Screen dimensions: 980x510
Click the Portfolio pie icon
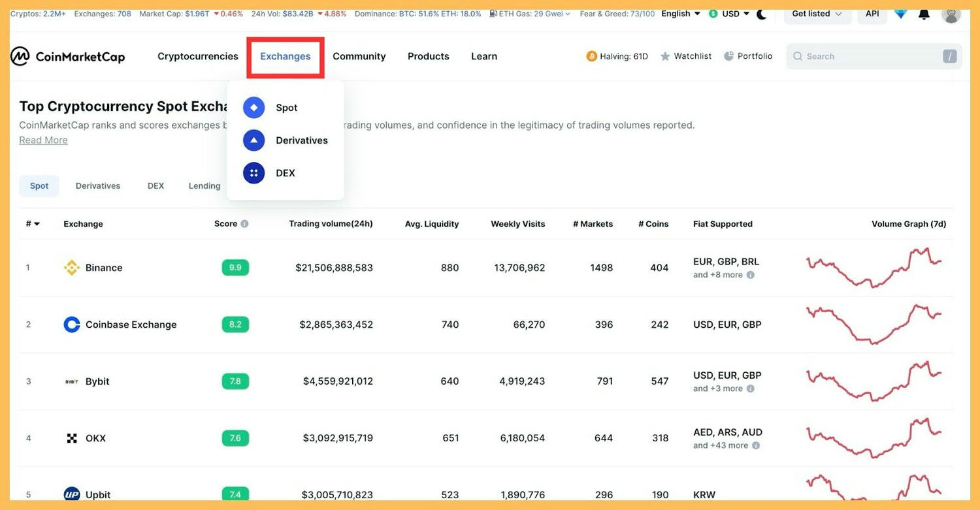pyautogui.click(x=729, y=57)
